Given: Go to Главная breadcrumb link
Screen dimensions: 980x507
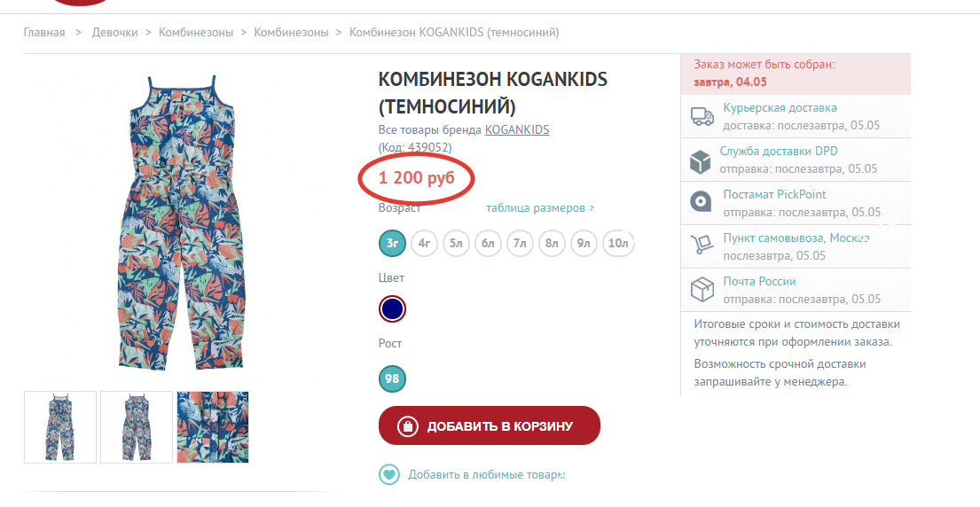Looking at the screenshot, I should (44, 33).
